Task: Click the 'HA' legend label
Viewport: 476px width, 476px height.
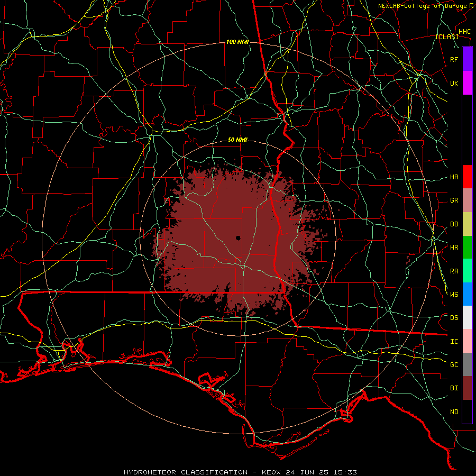Action: pyautogui.click(x=454, y=177)
